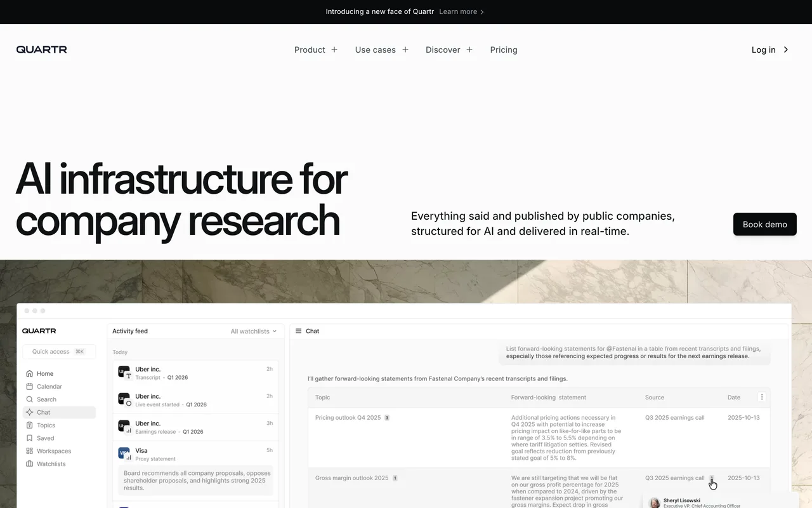
Task: Click the Workspaces grid icon in sidebar
Action: [30, 451]
